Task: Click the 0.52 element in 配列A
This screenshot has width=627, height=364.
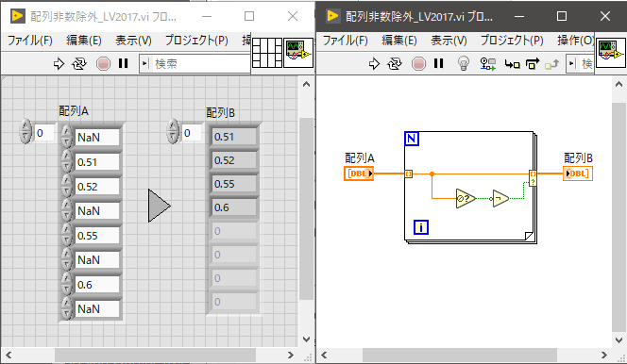Action: click(97, 187)
